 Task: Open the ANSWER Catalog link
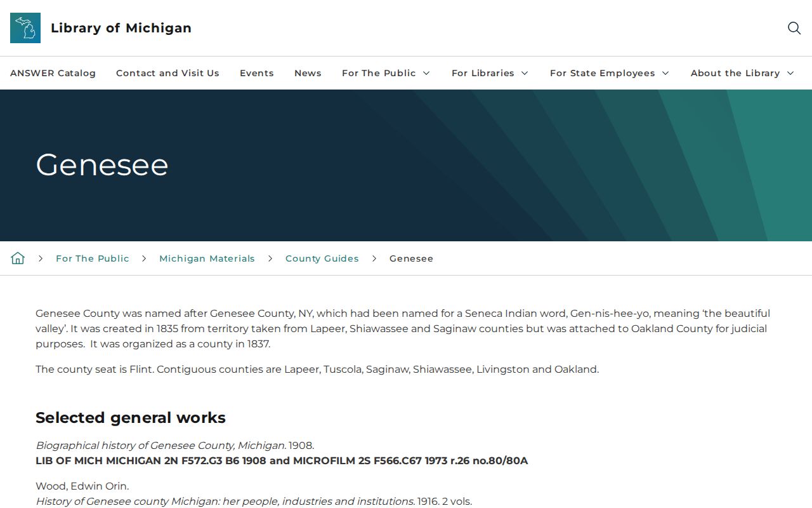tap(53, 73)
